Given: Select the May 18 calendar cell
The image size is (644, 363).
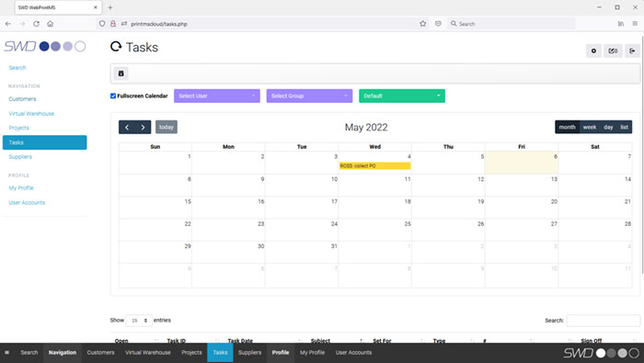Looking at the screenshot, I should [x=375, y=208].
